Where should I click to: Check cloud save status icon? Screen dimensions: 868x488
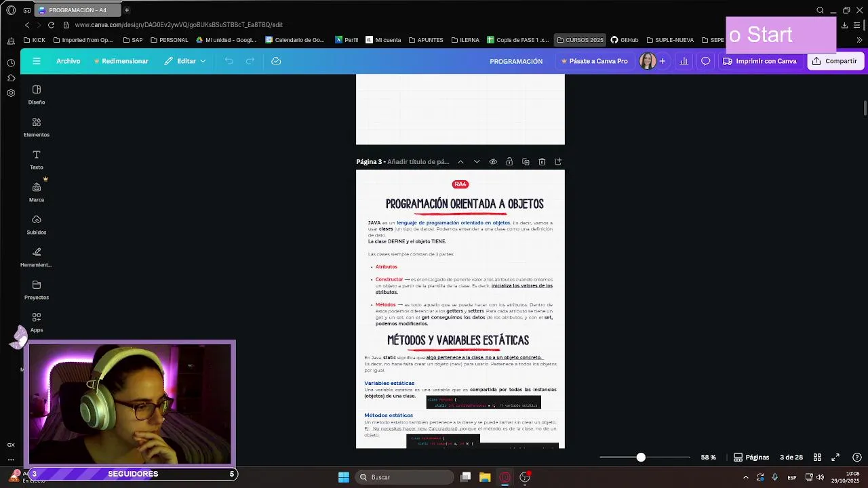(276, 61)
